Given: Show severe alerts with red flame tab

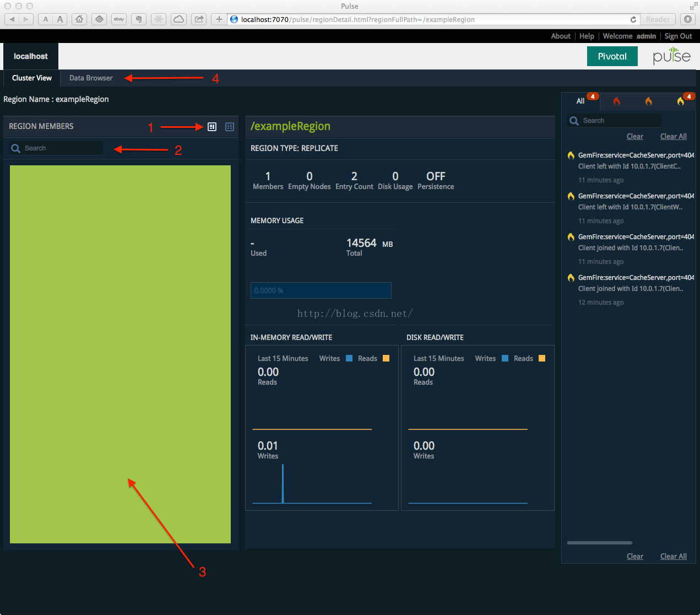Looking at the screenshot, I should click(617, 101).
